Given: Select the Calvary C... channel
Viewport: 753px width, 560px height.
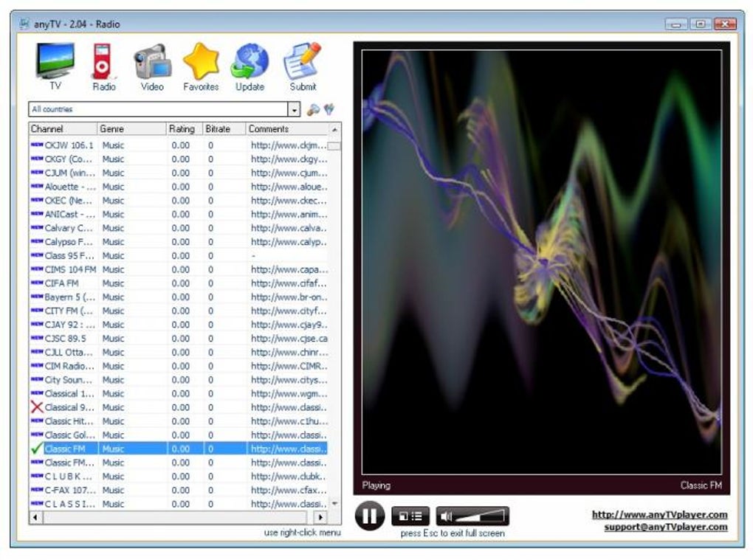Looking at the screenshot, I should pos(179,228).
